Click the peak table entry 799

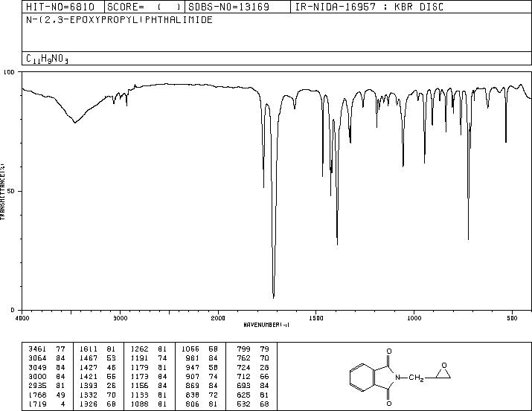click(x=243, y=349)
